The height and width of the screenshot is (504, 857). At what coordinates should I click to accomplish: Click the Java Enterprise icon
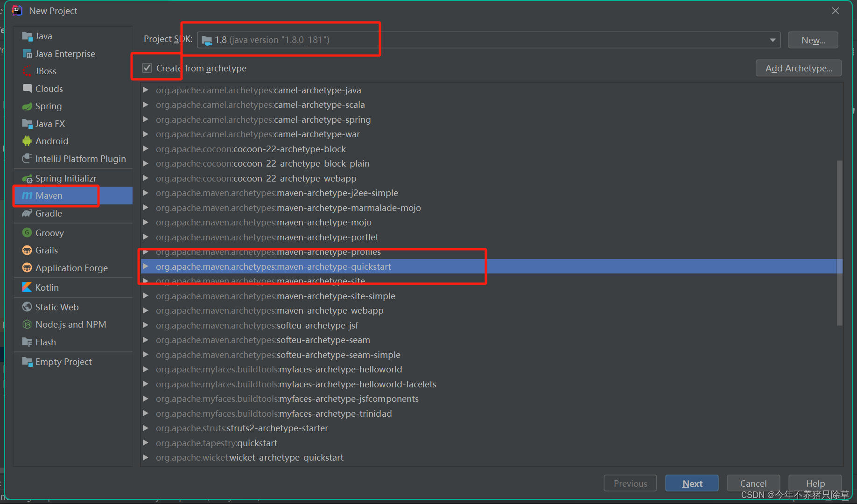tap(27, 54)
